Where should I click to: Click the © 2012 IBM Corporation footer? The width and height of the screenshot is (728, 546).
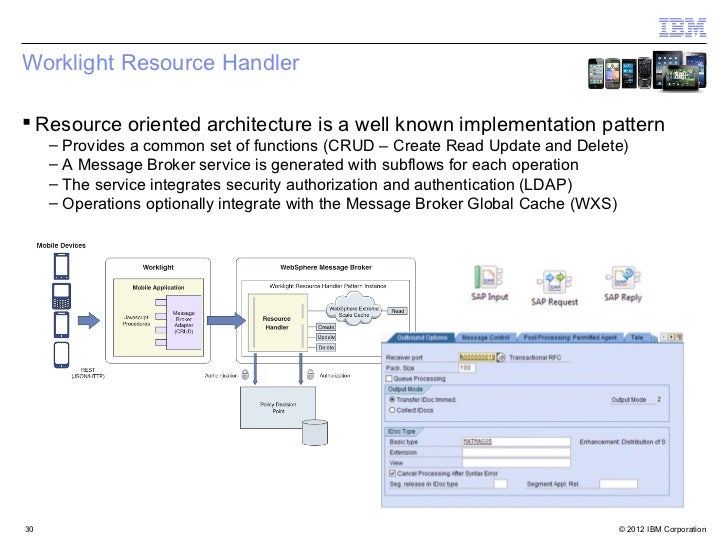662,529
